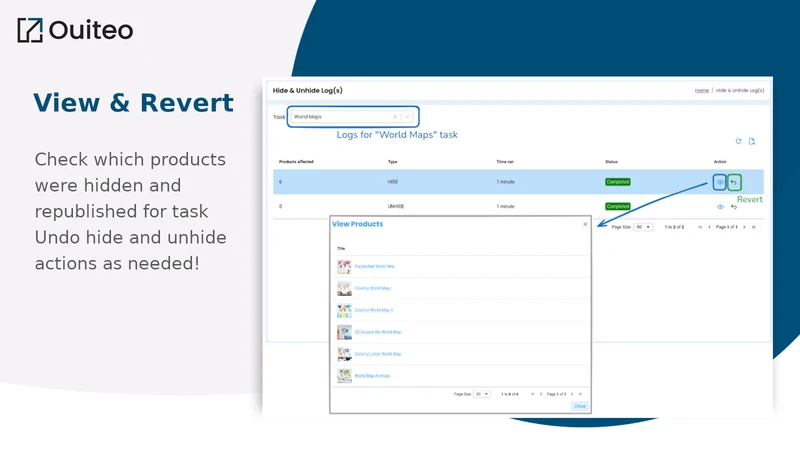Revert the HIDE log entry
The height and width of the screenshot is (450, 800).
point(734,182)
